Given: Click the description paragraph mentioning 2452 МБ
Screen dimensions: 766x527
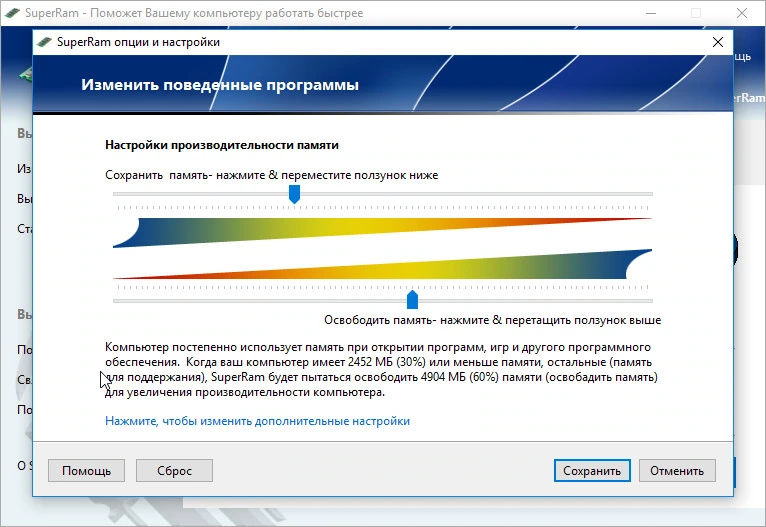Looking at the screenshot, I should click(x=382, y=370).
